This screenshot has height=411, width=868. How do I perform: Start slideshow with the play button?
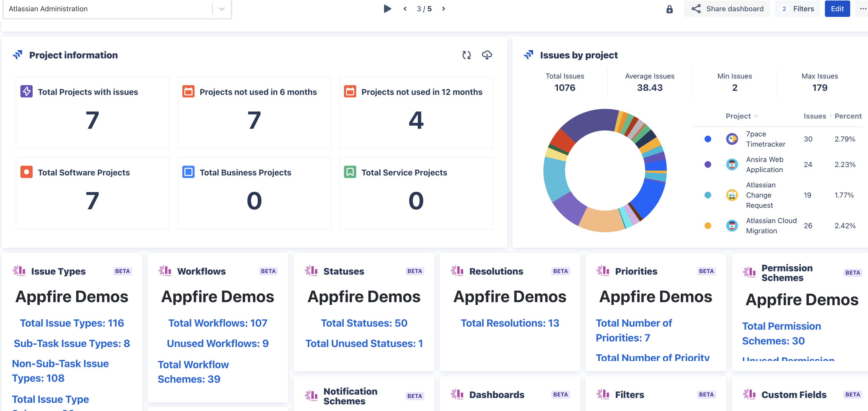click(x=387, y=9)
